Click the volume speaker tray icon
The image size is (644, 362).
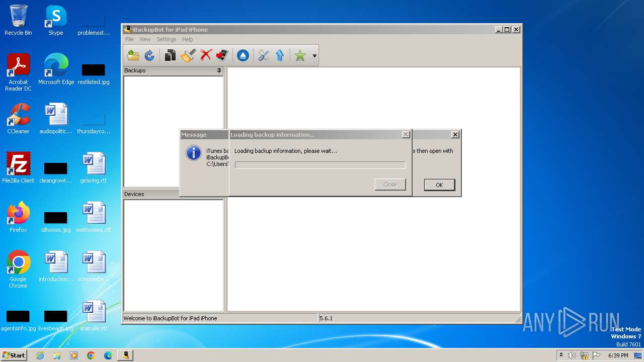572,355
